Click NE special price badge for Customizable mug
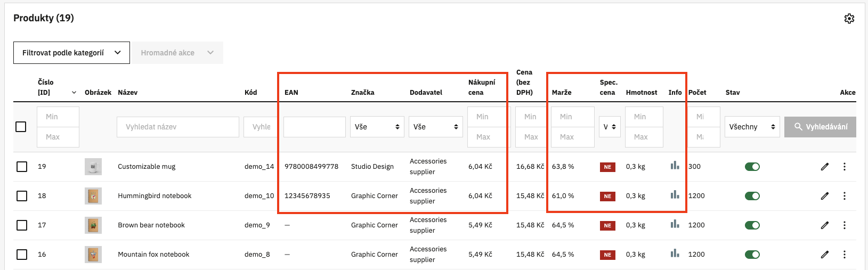Image resolution: width=868 pixels, height=270 pixels. (607, 167)
